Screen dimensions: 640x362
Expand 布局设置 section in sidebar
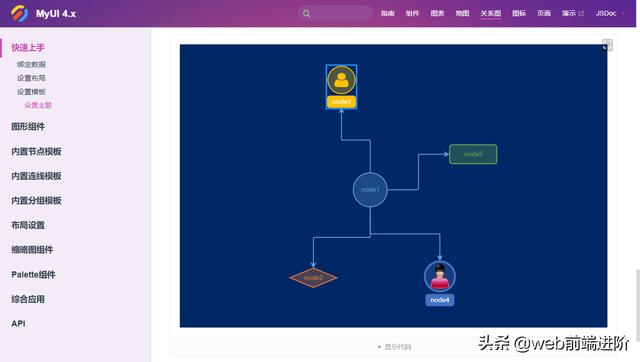click(x=28, y=225)
